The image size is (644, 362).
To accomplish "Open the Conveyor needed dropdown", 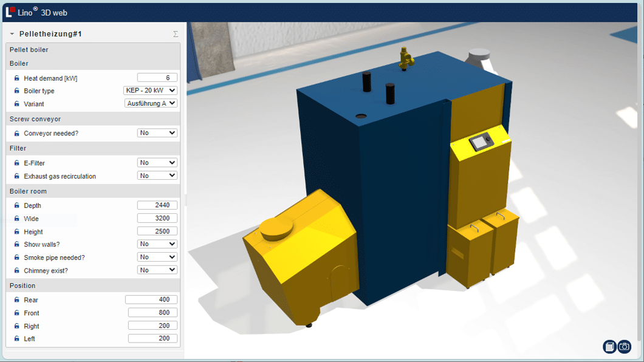I will pos(157,133).
